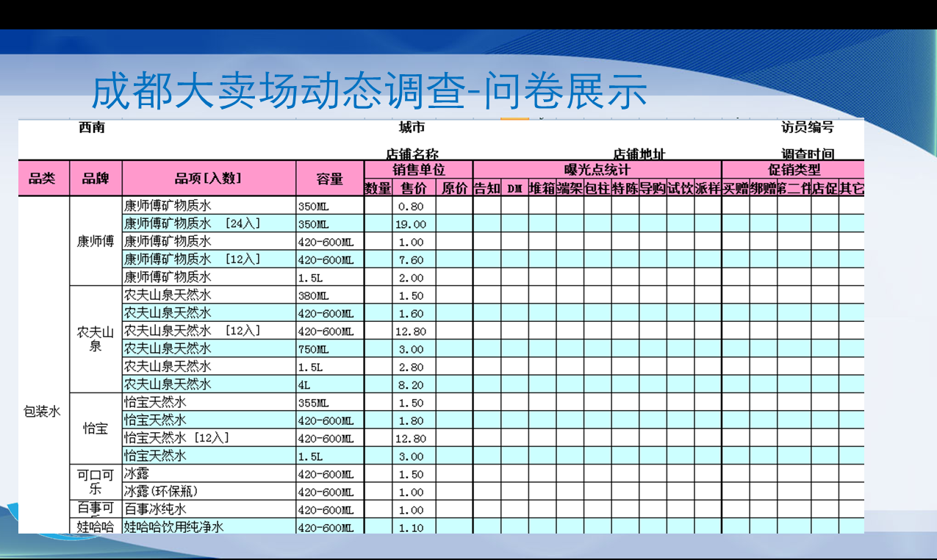Click the 曝光点统计 group header

tap(597, 169)
